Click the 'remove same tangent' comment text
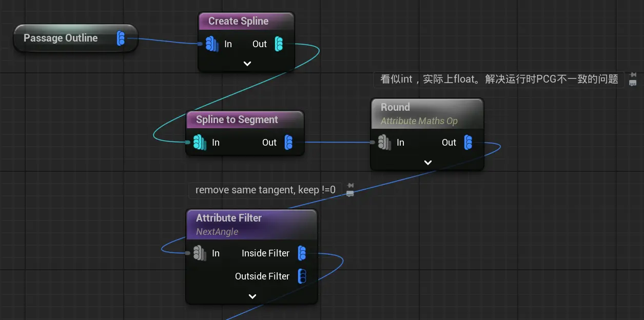644x320 pixels. (265, 190)
